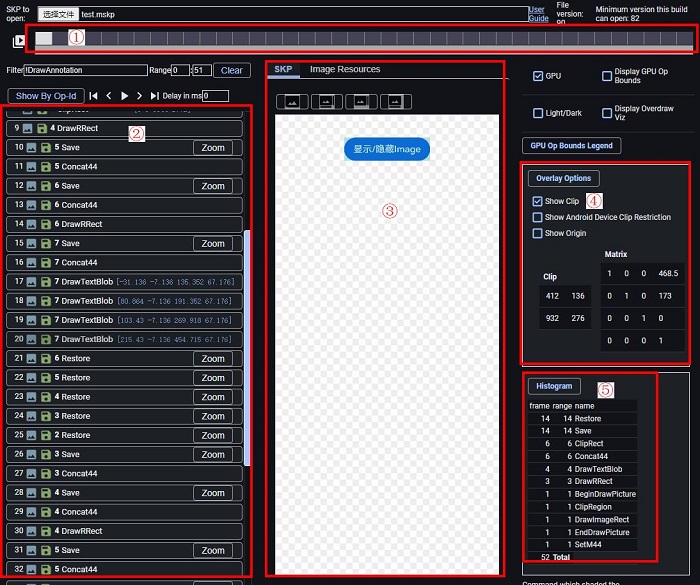Uncheck Show Clip option
The width and height of the screenshot is (700, 585).
[538, 201]
